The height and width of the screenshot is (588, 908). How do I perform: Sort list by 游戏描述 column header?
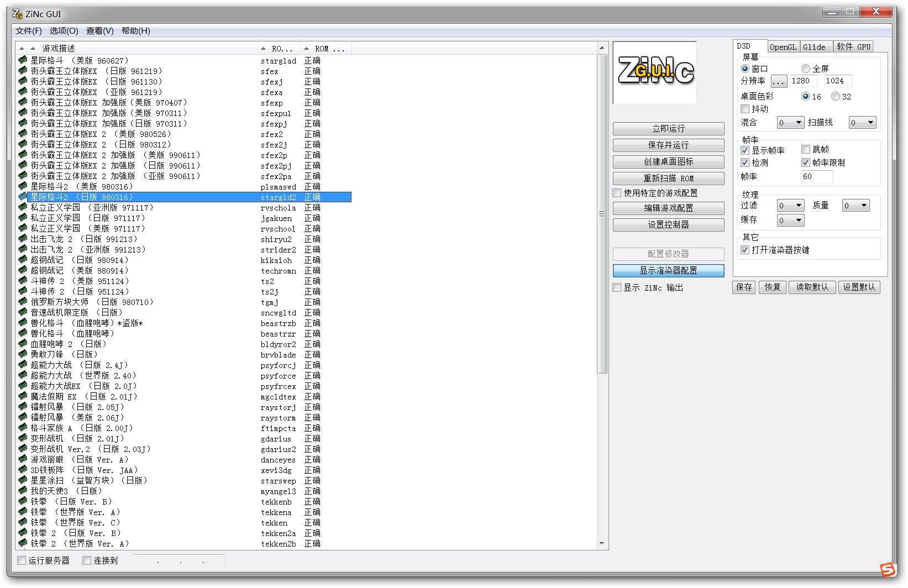(143, 49)
